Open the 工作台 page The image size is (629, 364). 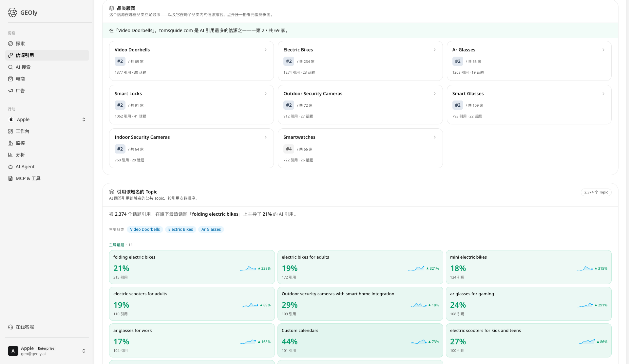(47, 131)
